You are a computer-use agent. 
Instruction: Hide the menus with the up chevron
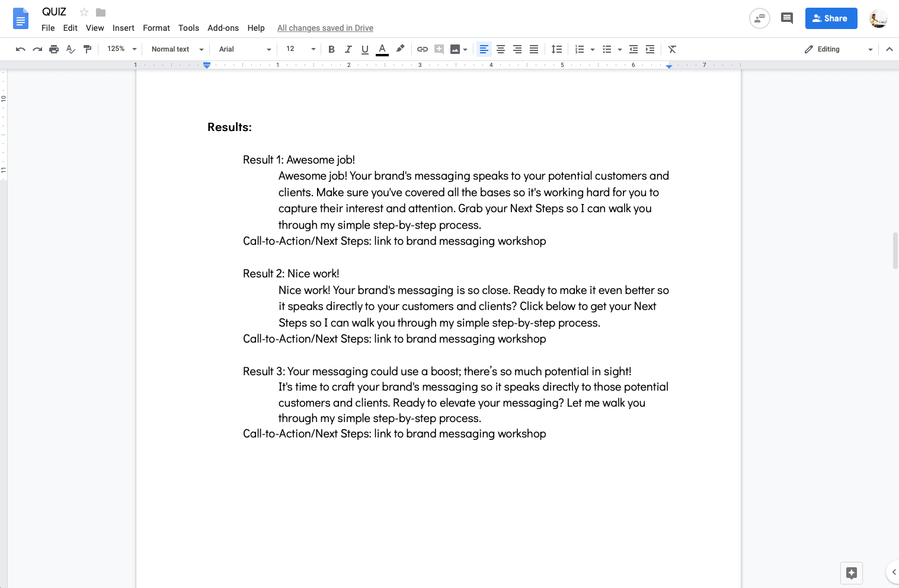click(889, 49)
